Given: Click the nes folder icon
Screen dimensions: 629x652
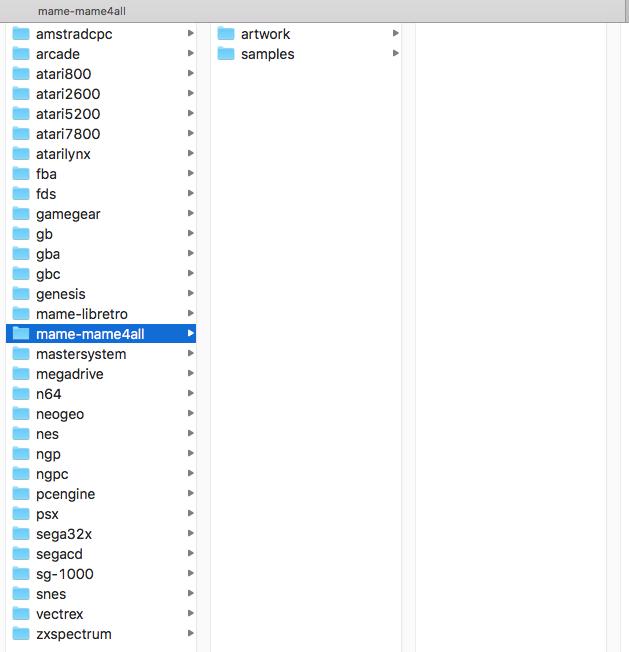Looking at the screenshot, I should (21, 433).
